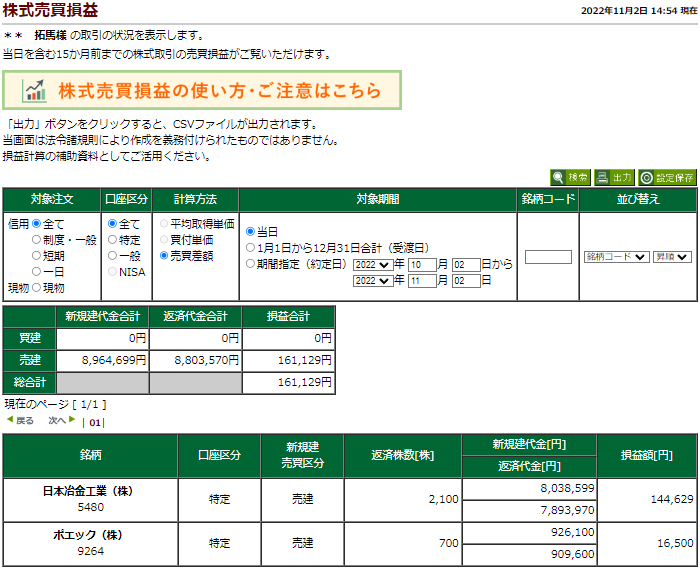This screenshot has height=570, width=700.
Task: Open the 銘柄コード sort dropdown
Action: (x=617, y=257)
